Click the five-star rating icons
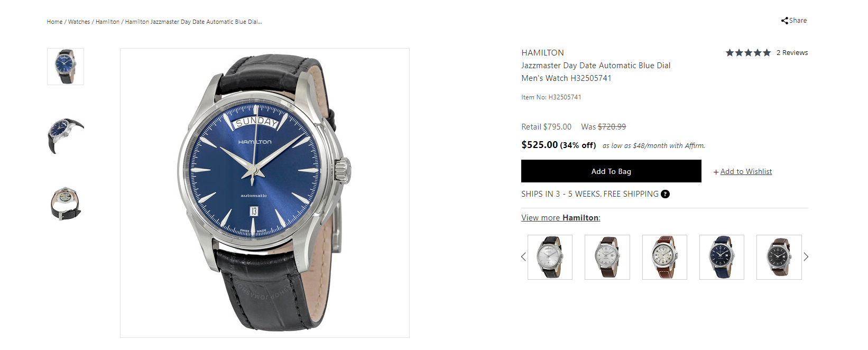868x350 pixels. click(x=748, y=53)
